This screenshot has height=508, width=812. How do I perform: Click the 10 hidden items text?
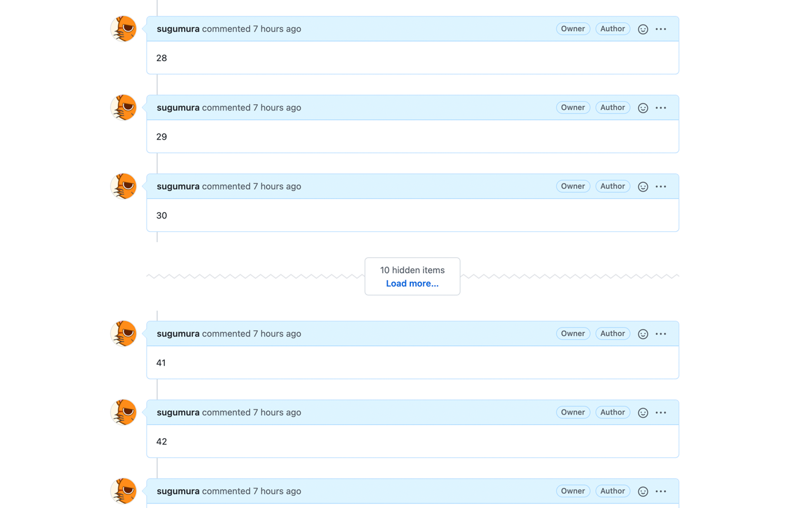click(412, 270)
